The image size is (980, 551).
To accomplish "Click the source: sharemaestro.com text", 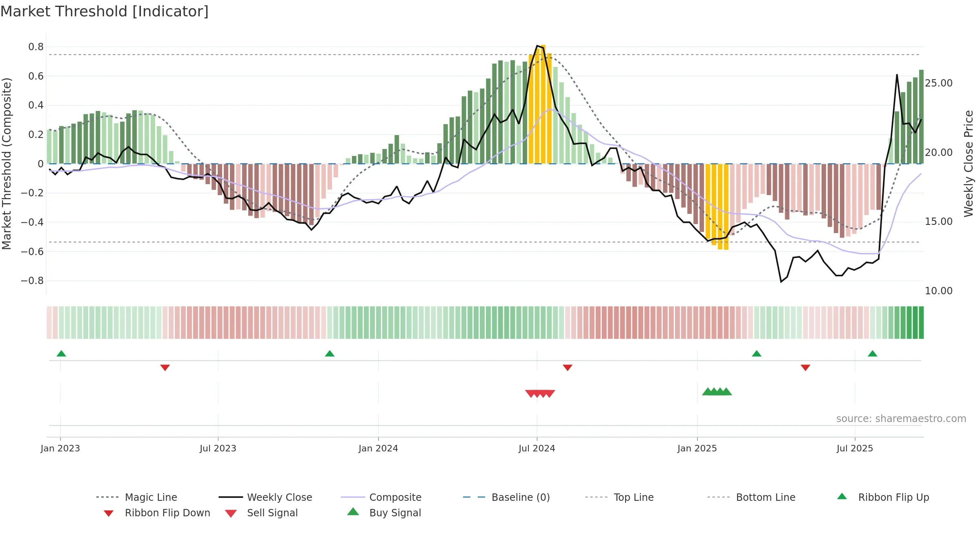I will pyautogui.click(x=901, y=419).
